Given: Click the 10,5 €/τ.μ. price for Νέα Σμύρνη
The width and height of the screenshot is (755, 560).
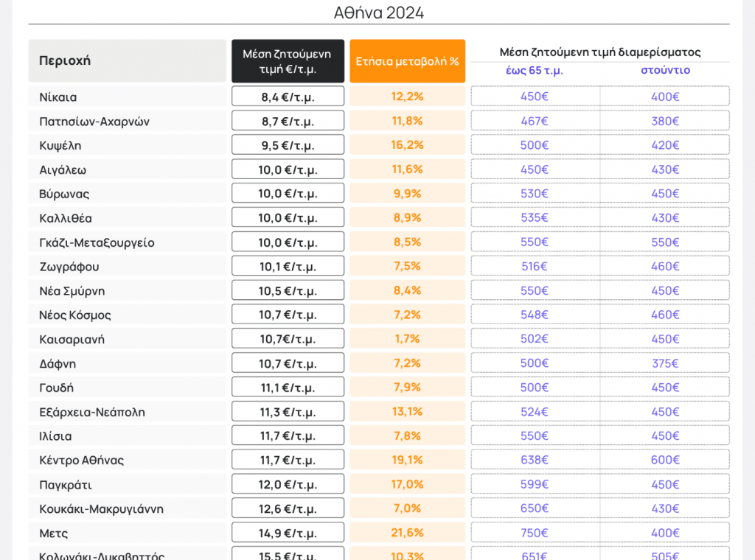Looking at the screenshot, I should [x=288, y=291].
